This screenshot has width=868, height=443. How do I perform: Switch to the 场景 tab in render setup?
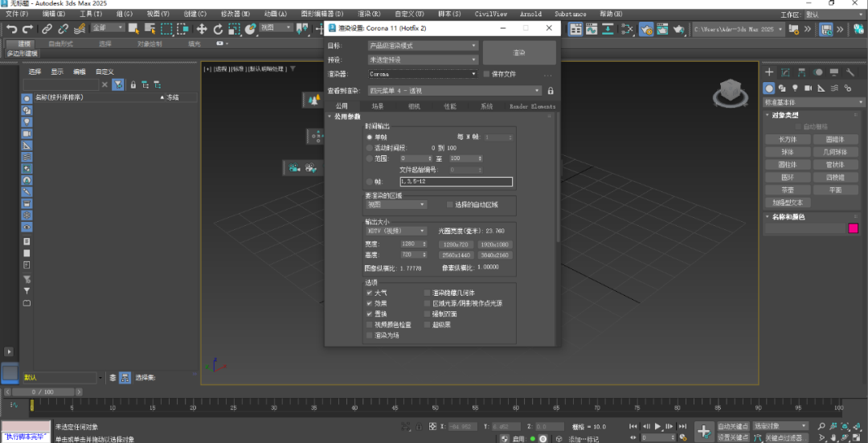click(x=378, y=106)
